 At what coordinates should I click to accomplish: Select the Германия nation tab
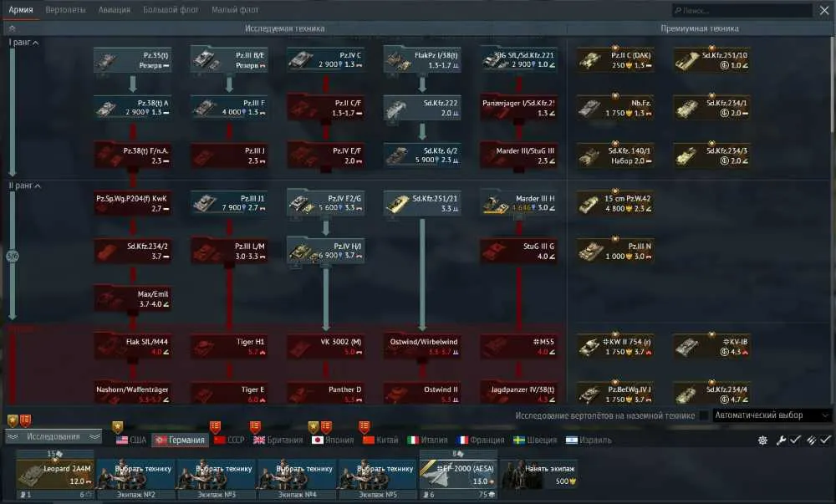[x=181, y=440]
